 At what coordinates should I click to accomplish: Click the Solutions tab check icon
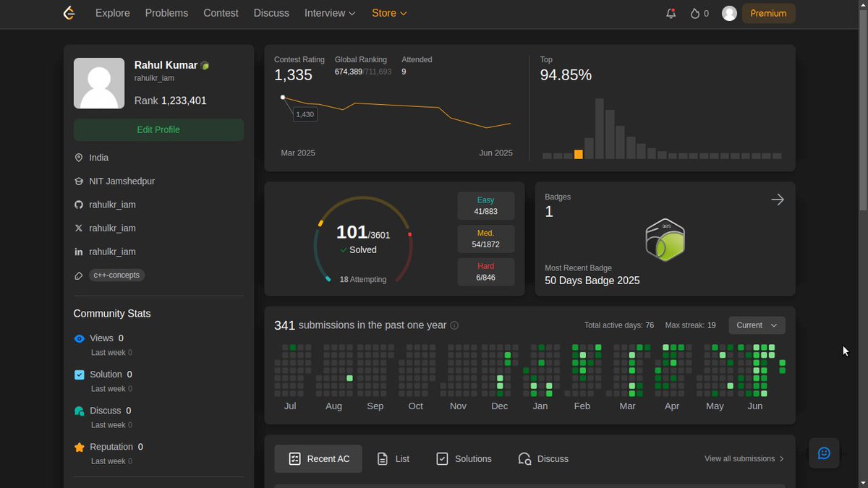tap(442, 459)
